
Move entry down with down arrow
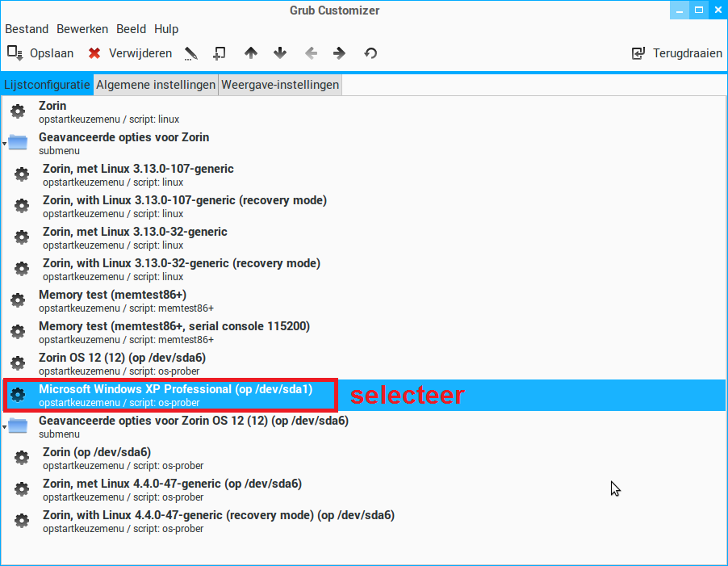[280, 53]
